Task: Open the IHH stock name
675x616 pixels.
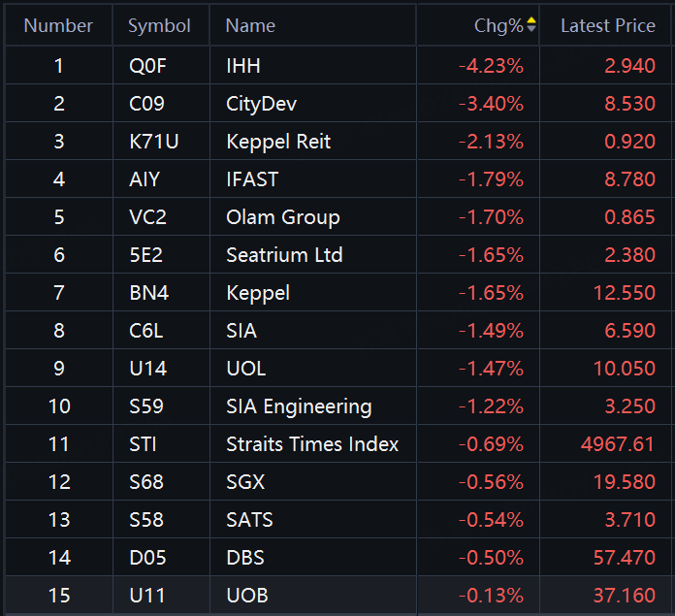Action: click(243, 66)
